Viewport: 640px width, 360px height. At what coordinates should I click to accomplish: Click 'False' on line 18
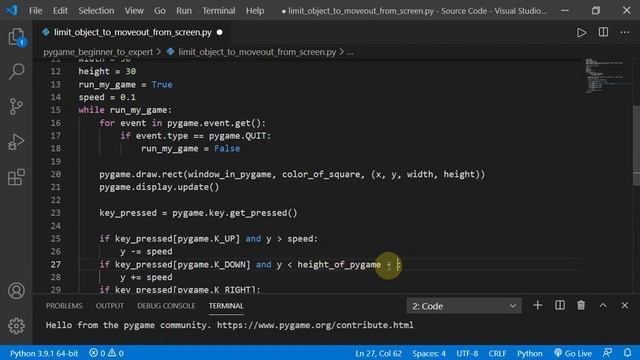(x=227, y=149)
